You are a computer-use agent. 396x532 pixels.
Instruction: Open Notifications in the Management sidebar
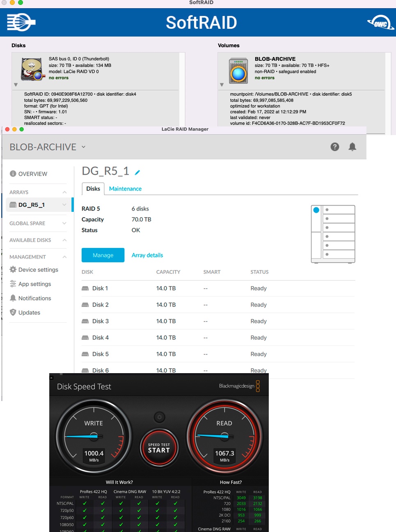[30, 298]
